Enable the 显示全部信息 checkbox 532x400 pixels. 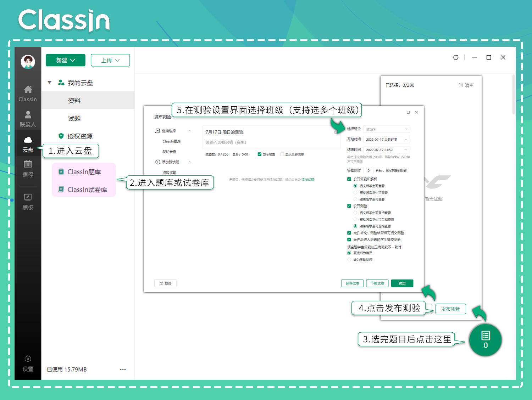pyautogui.click(x=282, y=154)
